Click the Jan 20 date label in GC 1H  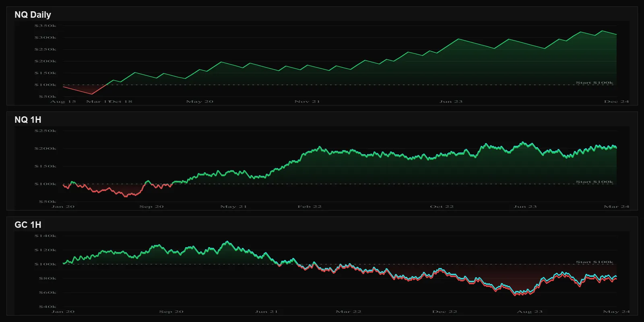click(63, 312)
